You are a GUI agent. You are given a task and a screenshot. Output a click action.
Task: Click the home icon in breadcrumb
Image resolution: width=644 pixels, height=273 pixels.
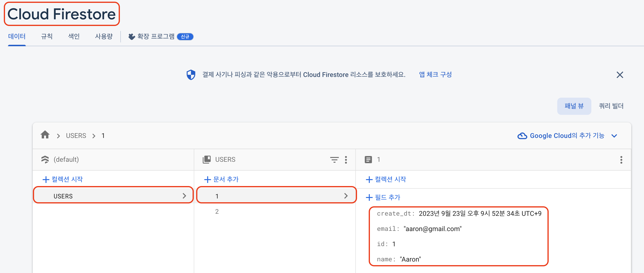[45, 135]
